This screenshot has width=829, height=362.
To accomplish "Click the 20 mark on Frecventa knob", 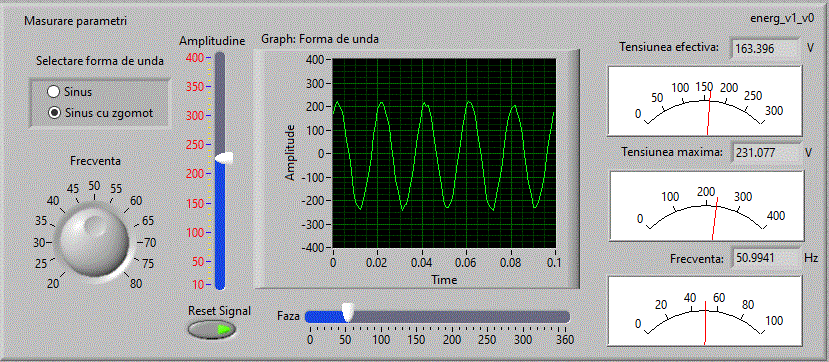I will click(x=53, y=284).
